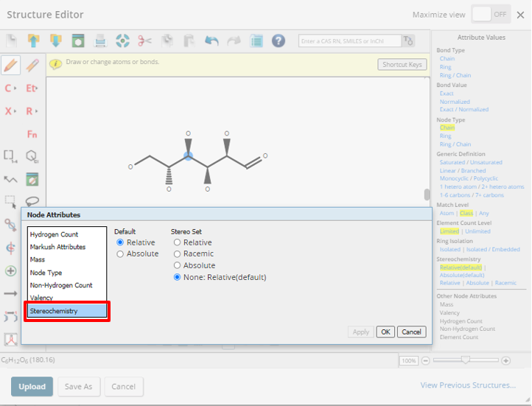Select the variable attachment ring tool
The height and width of the screenshot is (406, 532).
(x=32, y=156)
